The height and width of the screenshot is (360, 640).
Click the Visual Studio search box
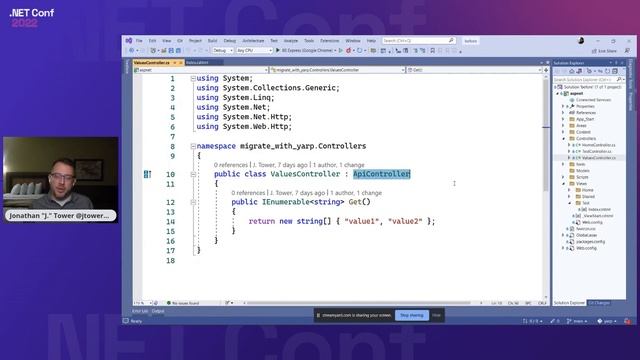pyautogui.click(x=419, y=41)
